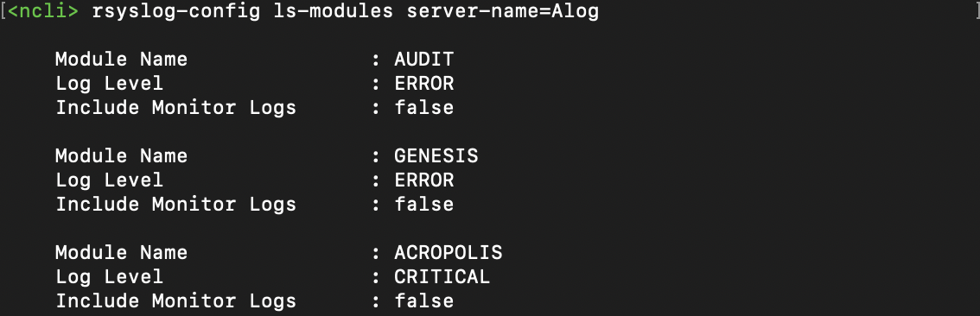Click the false value under AUDIT

pyautogui.click(x=423, y=107)
